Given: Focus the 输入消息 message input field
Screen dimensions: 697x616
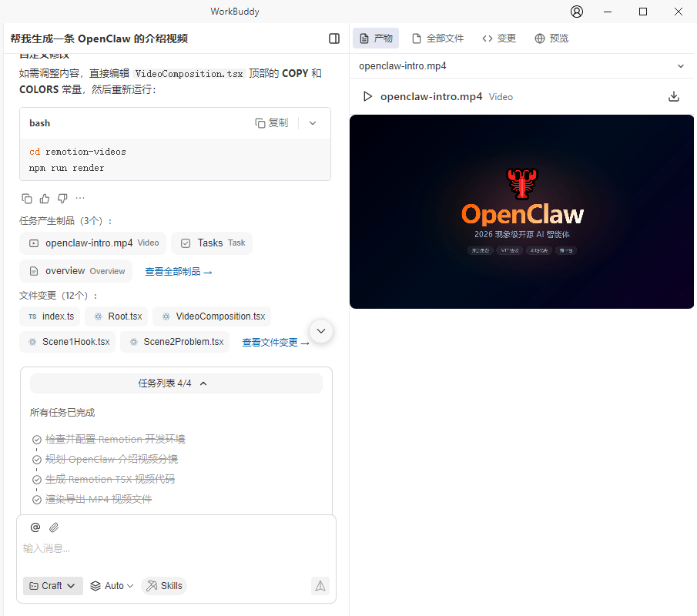Looking at the screenshot, I should pos(176,549).
